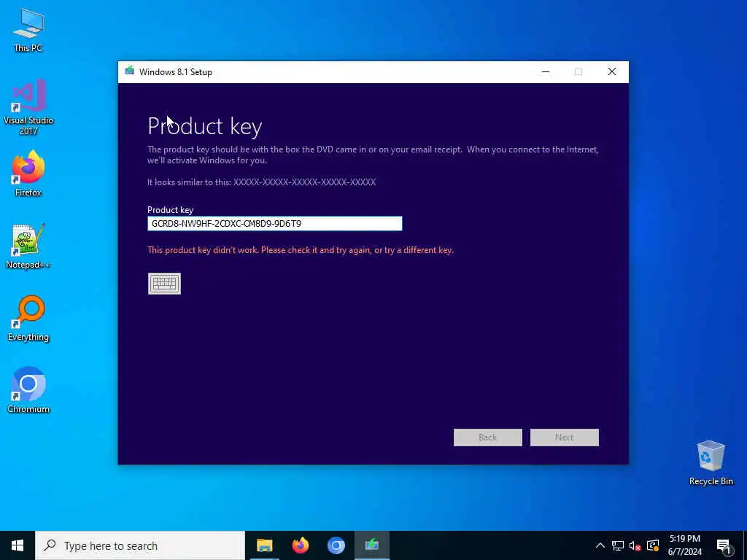Click the Product key input field

[275, 223]
